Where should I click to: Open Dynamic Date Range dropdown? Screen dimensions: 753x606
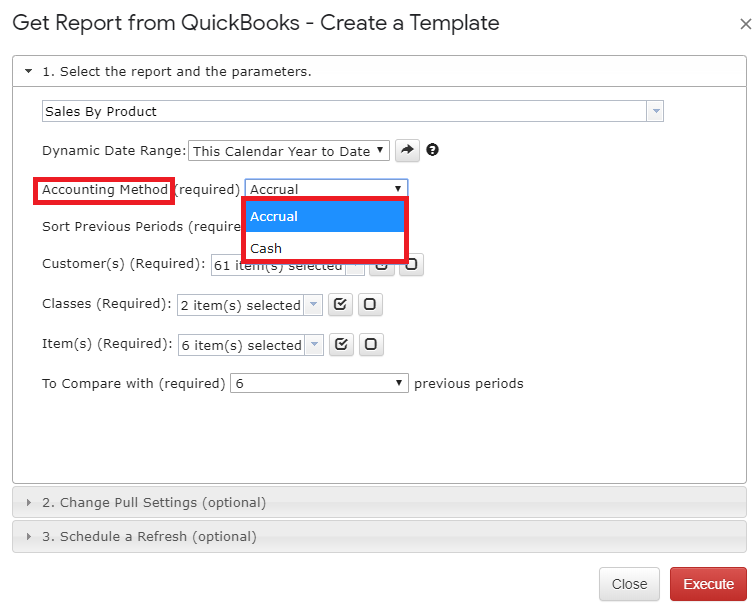289,151
